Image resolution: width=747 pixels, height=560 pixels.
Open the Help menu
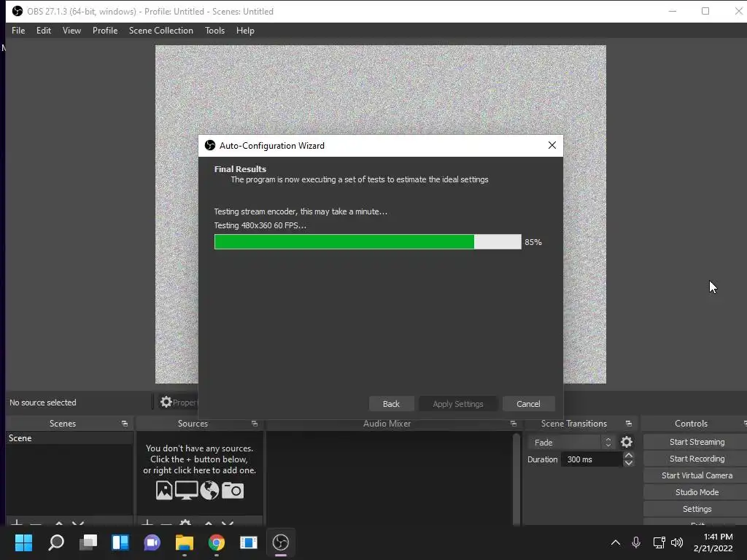tap(245, 31)
